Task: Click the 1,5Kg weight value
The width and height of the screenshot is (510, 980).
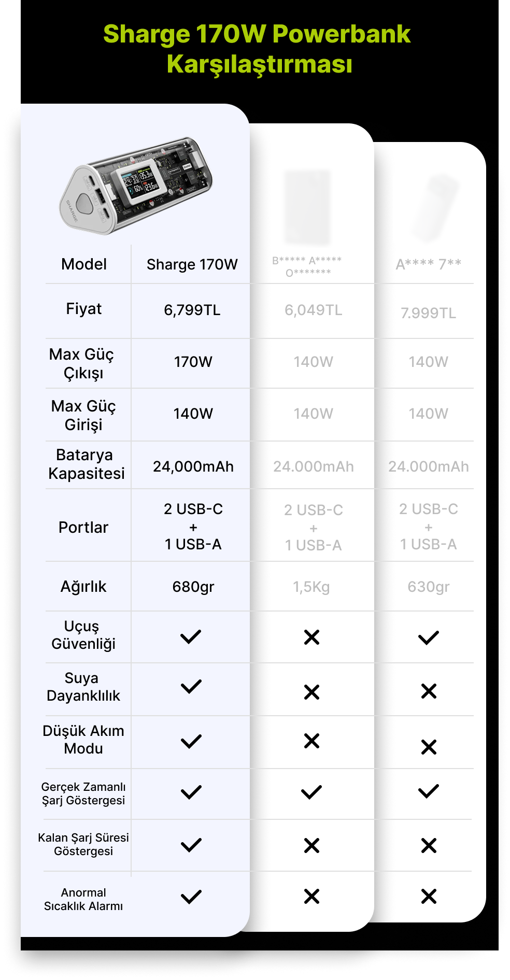Action: pos(311,587)
